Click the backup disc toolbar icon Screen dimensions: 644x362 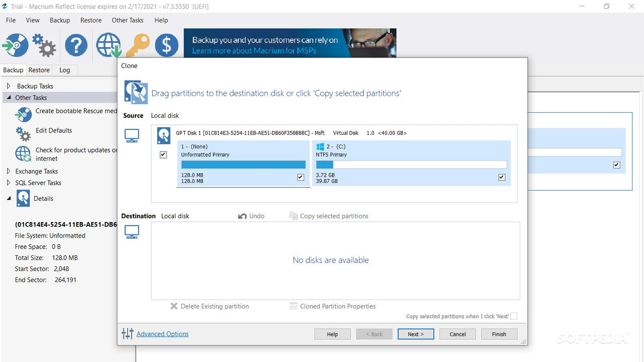click(x=16, y=45)
